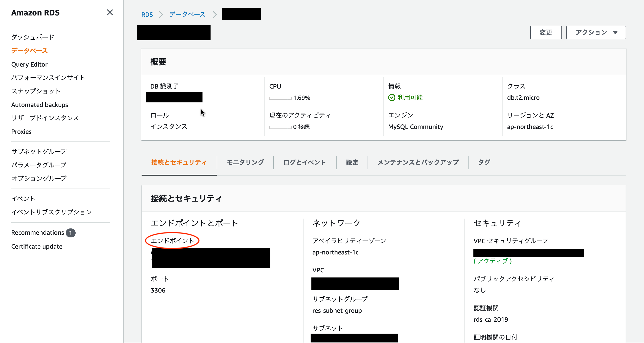644x343 pixels.
Task: Open イベントサブスクリプション section
Action: tap(52, 212)
